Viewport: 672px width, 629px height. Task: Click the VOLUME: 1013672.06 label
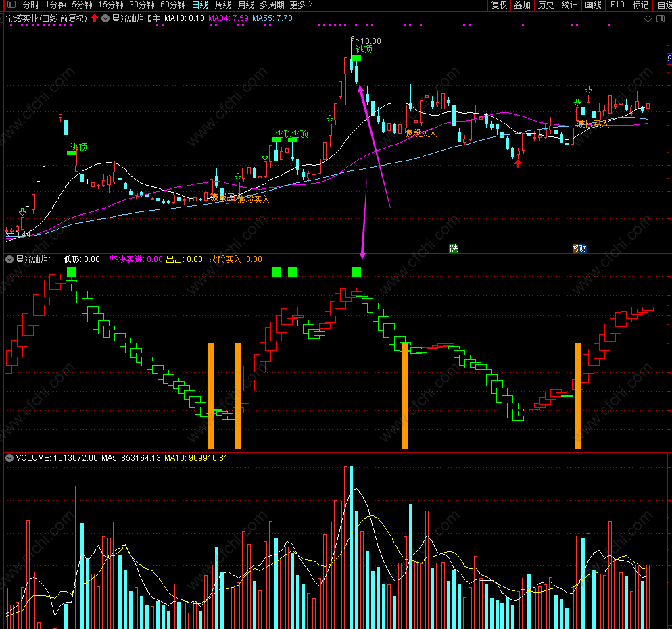(57, 458)
